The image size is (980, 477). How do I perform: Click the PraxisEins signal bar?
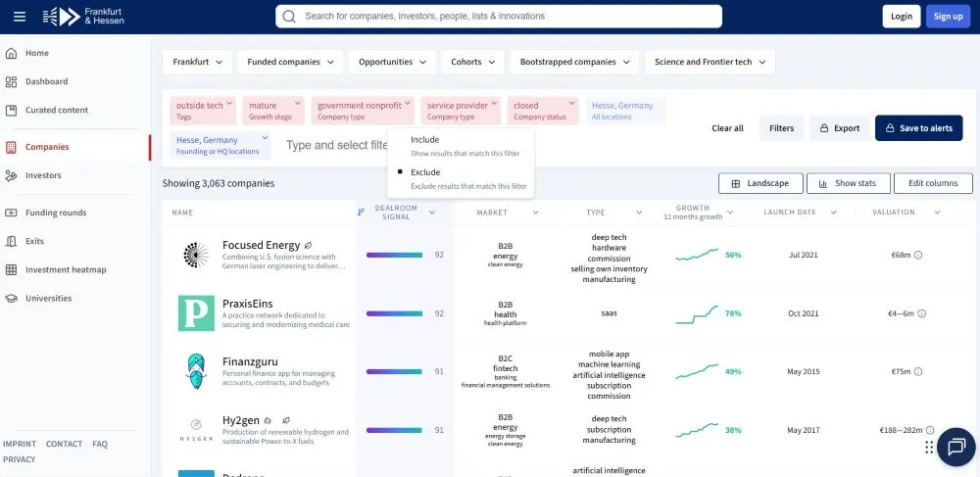click(x=394, y=313)
